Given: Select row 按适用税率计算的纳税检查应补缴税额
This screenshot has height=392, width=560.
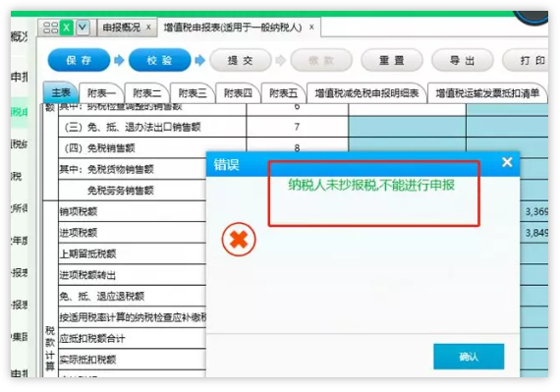Looking at the screenshot, I should [133, 317].
